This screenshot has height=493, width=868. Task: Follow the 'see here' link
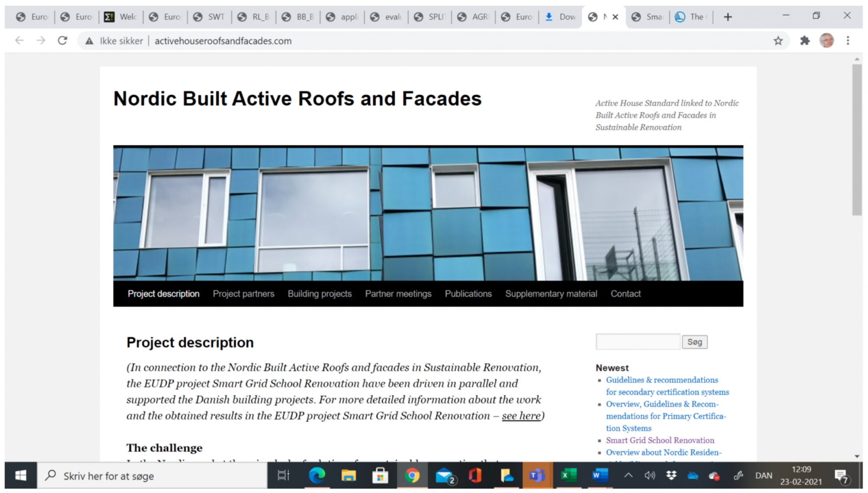pos(521,416)
